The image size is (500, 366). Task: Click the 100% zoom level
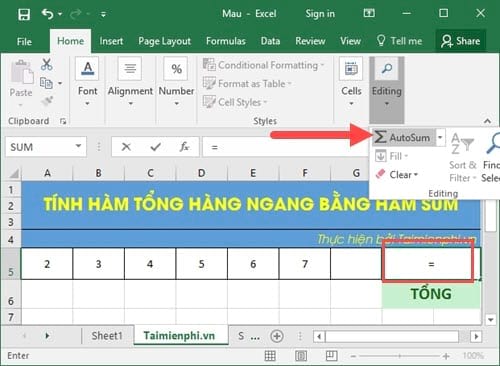tap(473, 356)
